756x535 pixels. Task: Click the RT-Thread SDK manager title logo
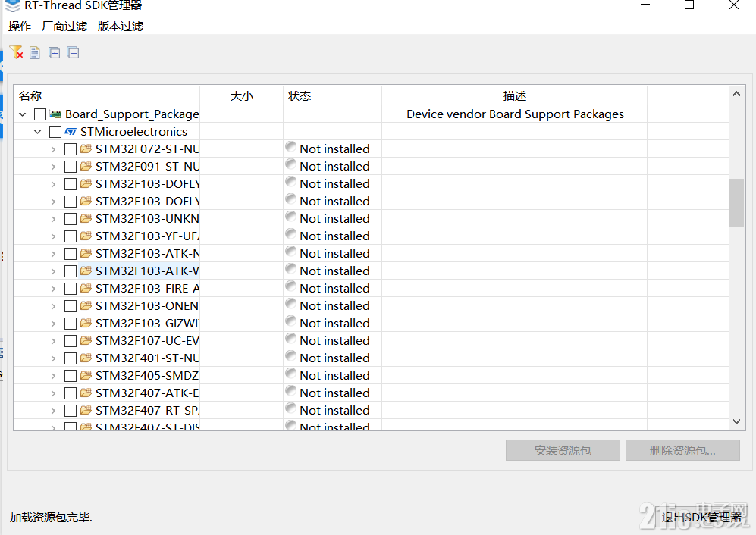point(13,6)
